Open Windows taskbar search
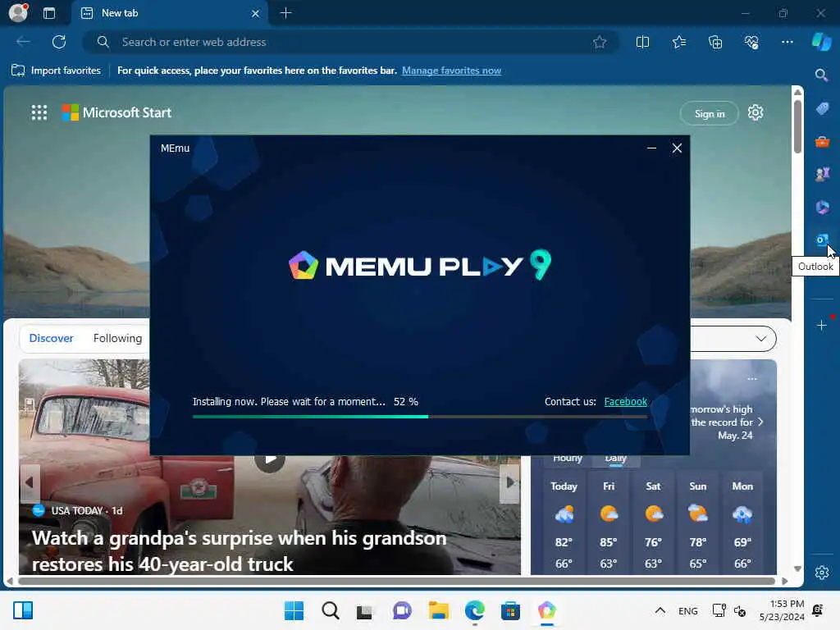This screenshot has width=840, height=630. click(330, 610)
